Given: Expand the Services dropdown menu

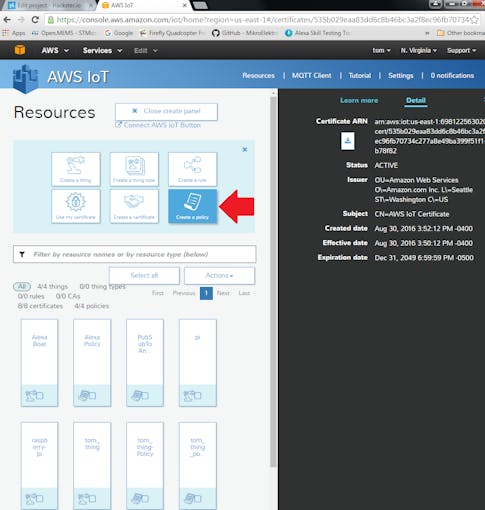Looking at the screenshot, I should pos(102,50).
